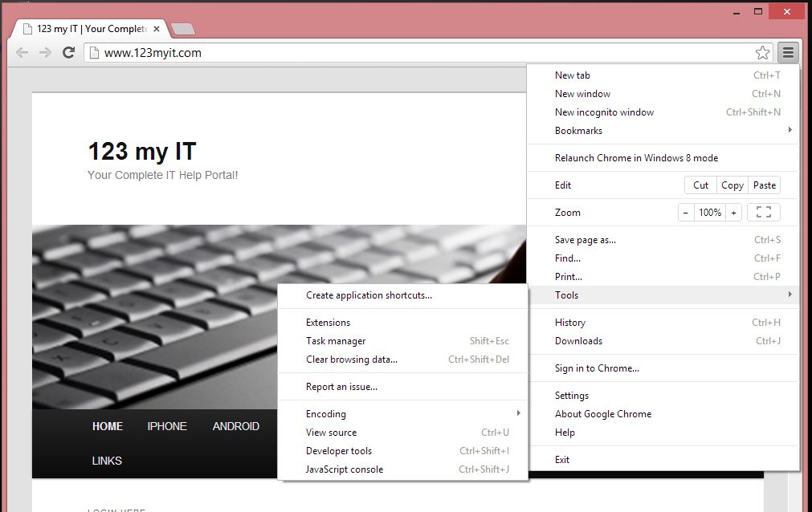Choose Report an issue...

coord(403,387)
